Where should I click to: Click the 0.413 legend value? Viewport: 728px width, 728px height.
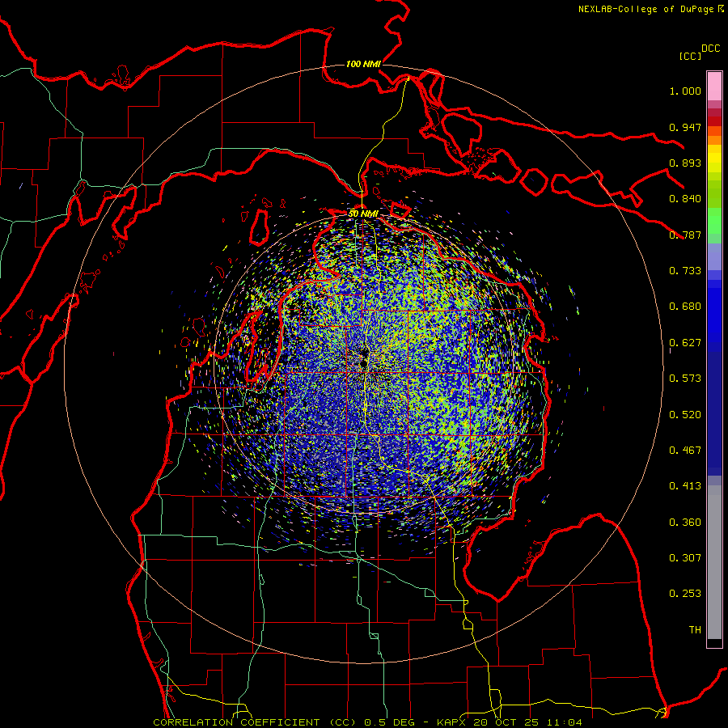pos(685,486)
